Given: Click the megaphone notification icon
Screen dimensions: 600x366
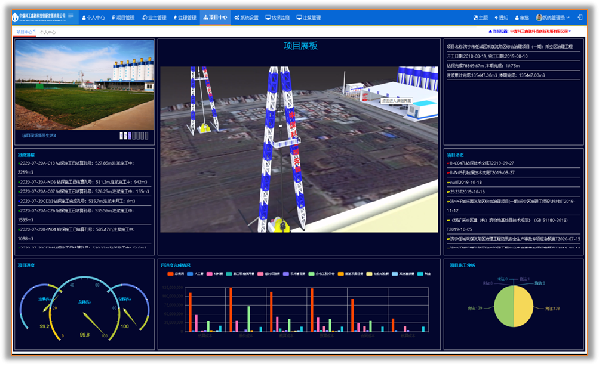Looking at the screenshot, I should click(x=496, y=18).
